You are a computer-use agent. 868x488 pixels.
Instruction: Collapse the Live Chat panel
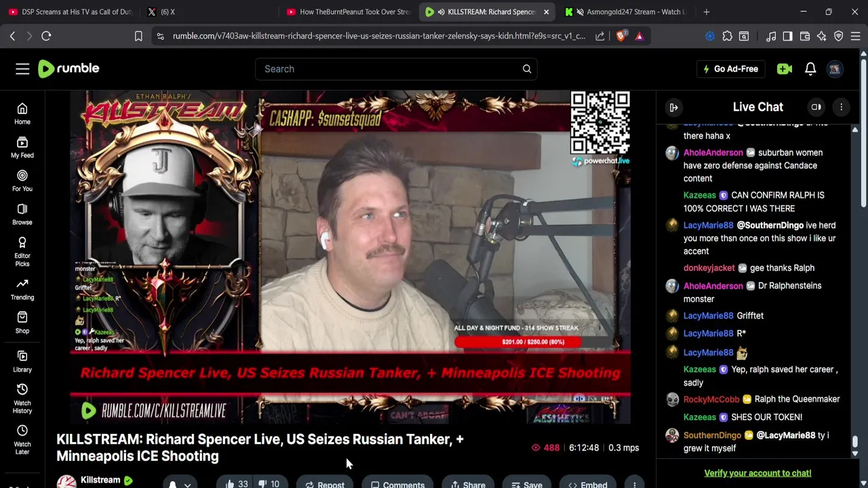pos(674,107)
